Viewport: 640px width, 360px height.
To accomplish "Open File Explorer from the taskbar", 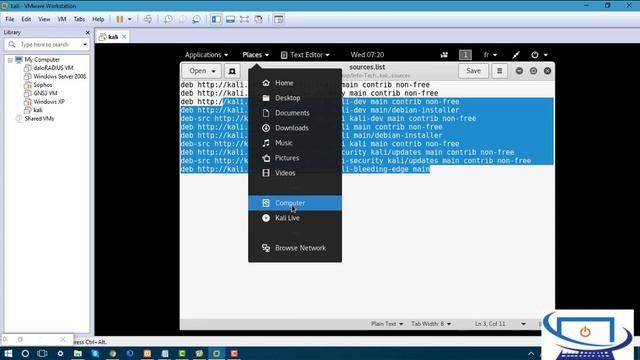I will [78, 353].
